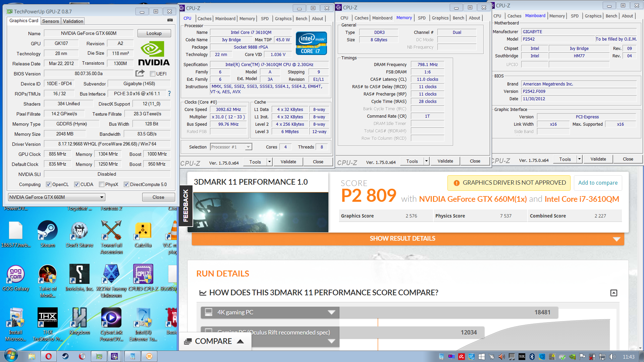Open Catzilla desktop shortcut
The image size is (644, 362).
[143, 234]
